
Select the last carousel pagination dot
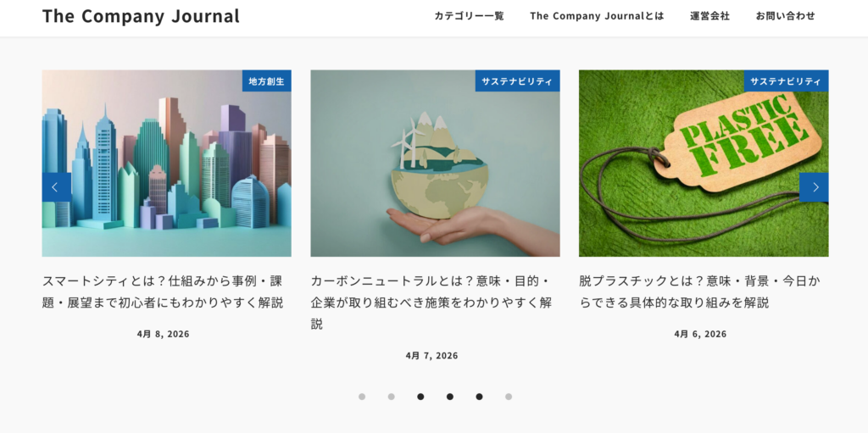[509, 397]
